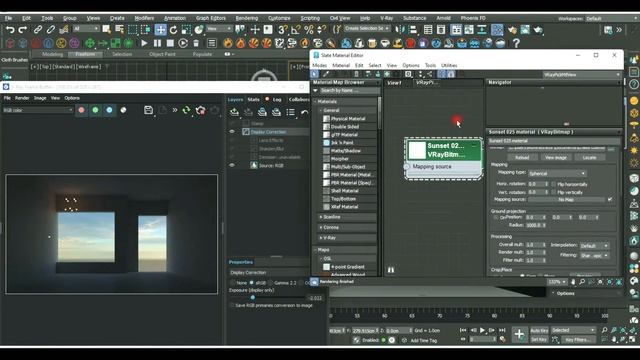Click the teapot stop render icon in frame buffer

point(200,110)
